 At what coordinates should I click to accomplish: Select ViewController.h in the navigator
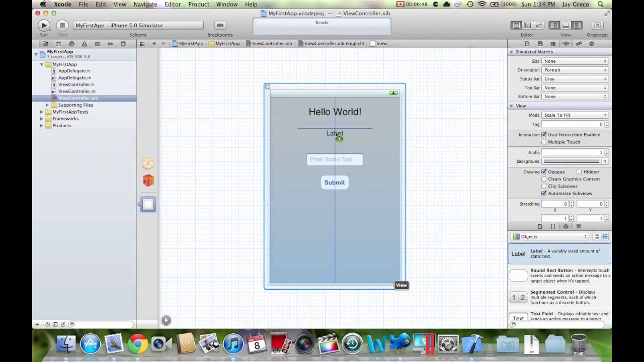click(75, 84)
